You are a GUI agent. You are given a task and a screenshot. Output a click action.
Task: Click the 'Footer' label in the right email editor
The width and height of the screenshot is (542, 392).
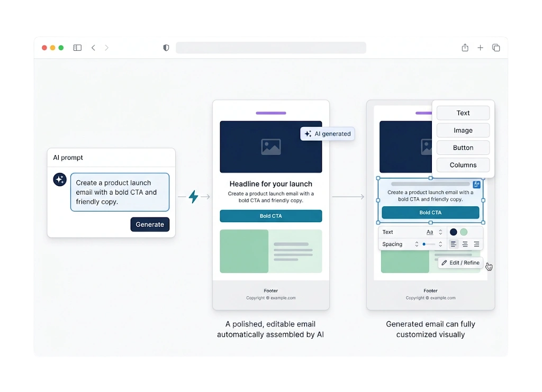pyautogui.click(x=430, y=291)
